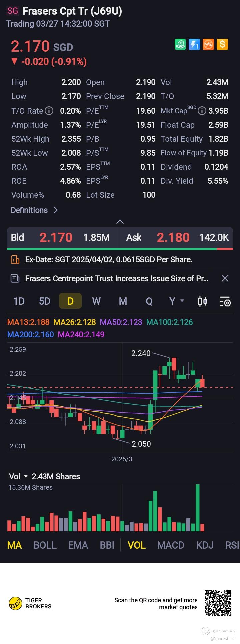The height and width of the screenshot is (644, 240).
Task: Tap the current price 2.170 SGD
Action: tap(42, 46)
